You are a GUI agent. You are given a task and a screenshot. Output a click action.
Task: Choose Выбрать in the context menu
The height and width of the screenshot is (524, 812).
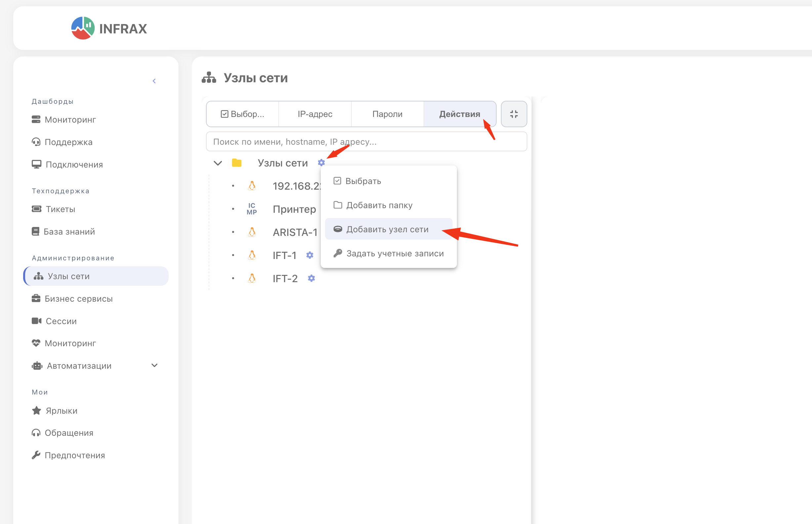[363, 181]
